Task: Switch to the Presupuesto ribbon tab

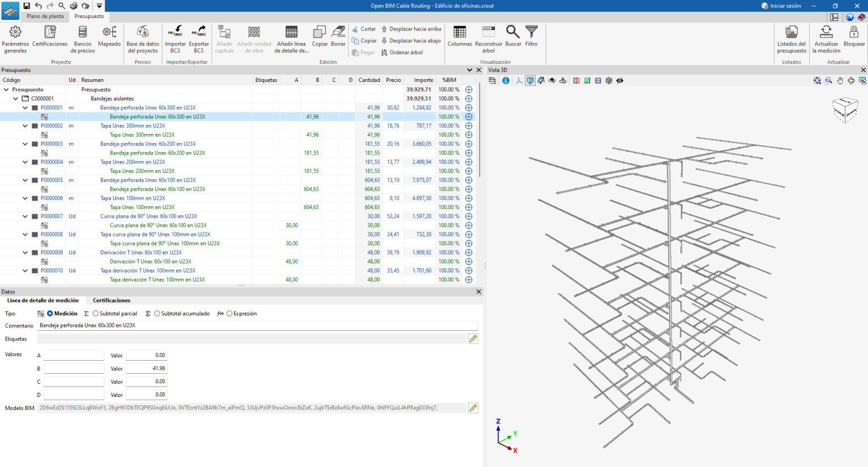Action: point(89,16)
